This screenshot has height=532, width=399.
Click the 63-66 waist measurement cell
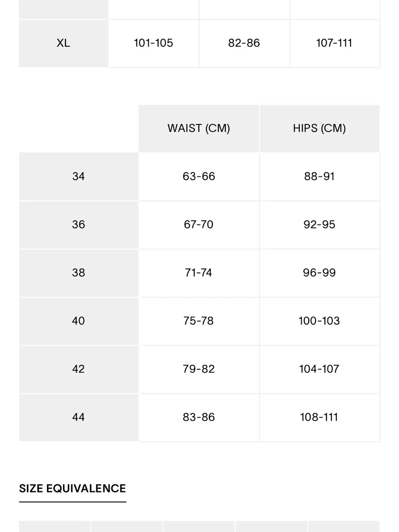click(x=199, y=176)
